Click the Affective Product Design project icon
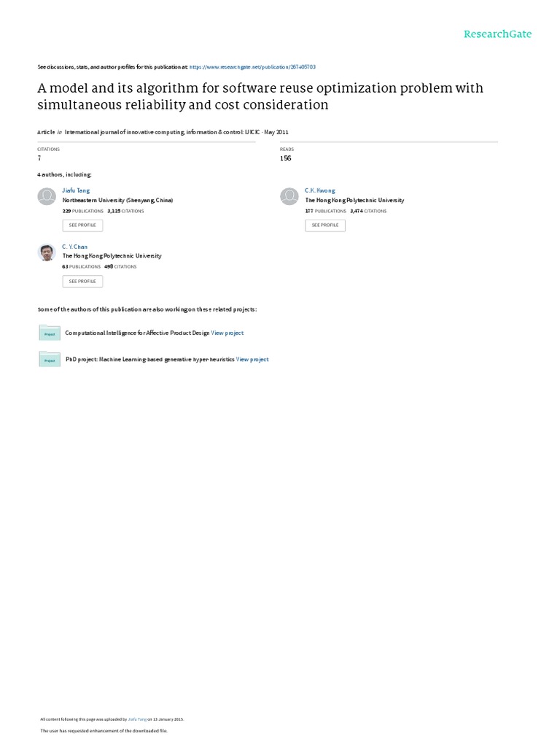The image size is (560, 747). click(49, 333)
